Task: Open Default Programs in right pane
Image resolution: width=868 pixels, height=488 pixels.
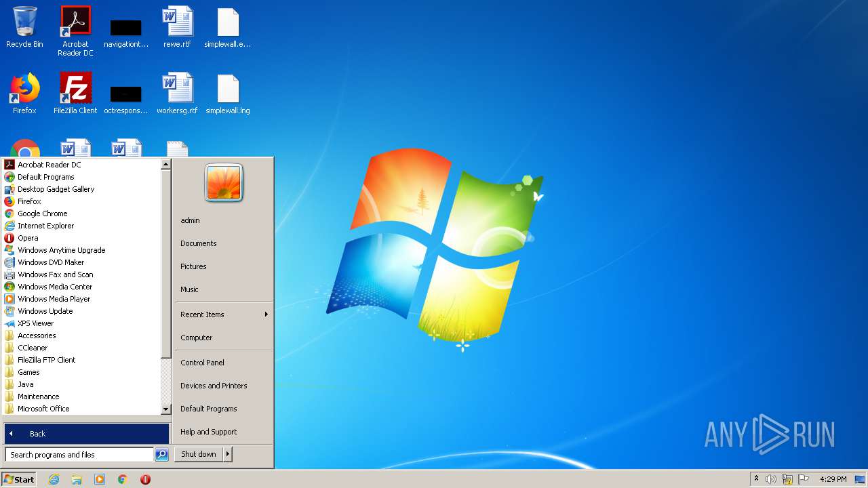Action: coord(224,409)
